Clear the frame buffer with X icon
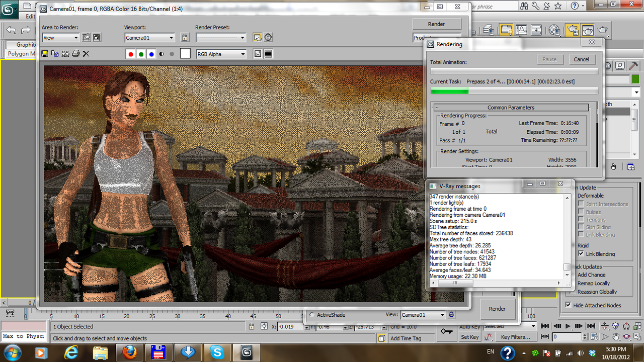The width and height of the screenshot is (644, 362). tap(86, 54)
